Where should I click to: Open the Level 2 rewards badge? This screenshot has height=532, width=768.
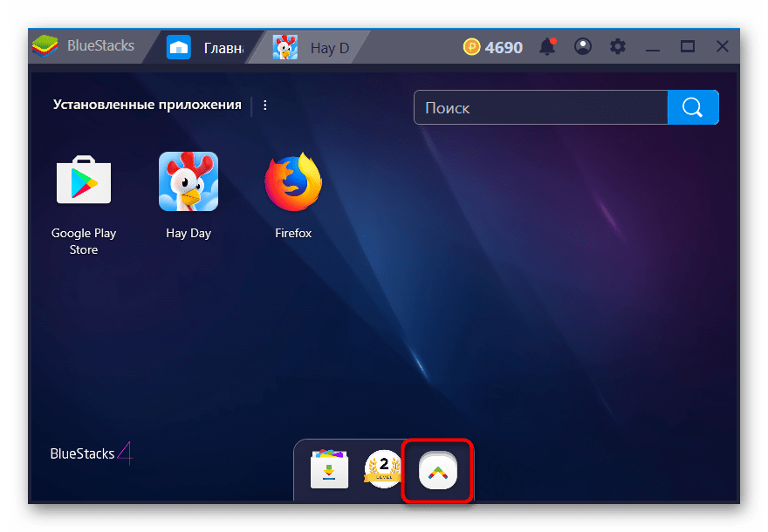382,469
